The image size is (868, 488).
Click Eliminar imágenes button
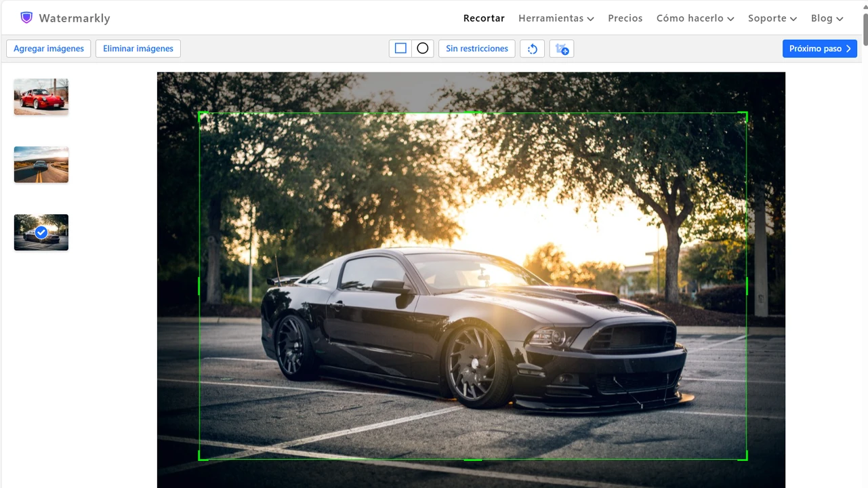pyautogui.click(x=138, y=49)
